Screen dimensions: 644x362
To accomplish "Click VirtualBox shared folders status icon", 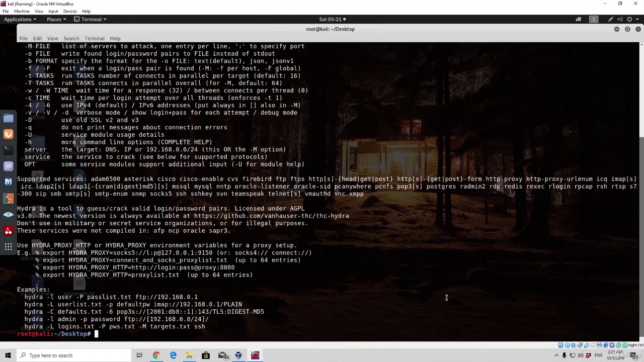I will pos(593,345).
